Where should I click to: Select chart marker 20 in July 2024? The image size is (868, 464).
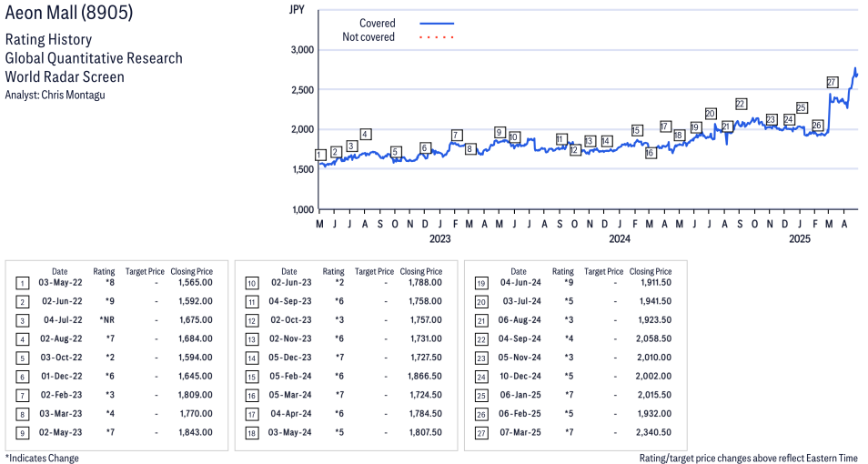click(711, 114)
